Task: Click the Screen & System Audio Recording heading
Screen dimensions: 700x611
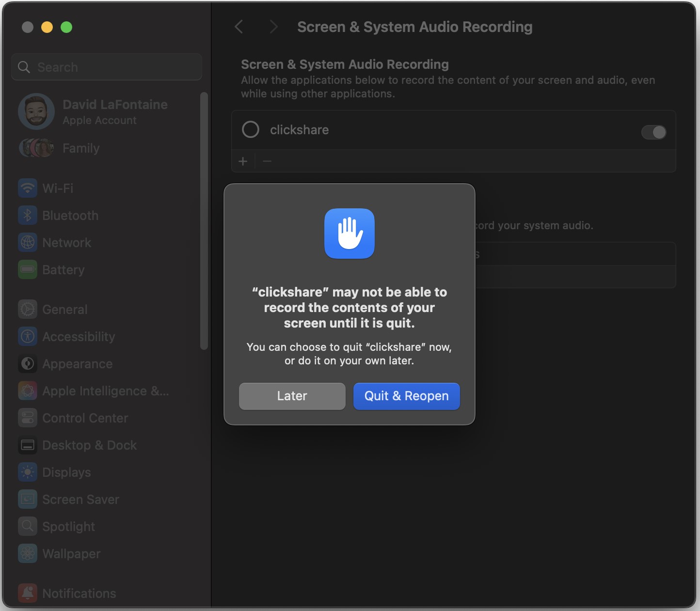Action: (x=345, y=64)
